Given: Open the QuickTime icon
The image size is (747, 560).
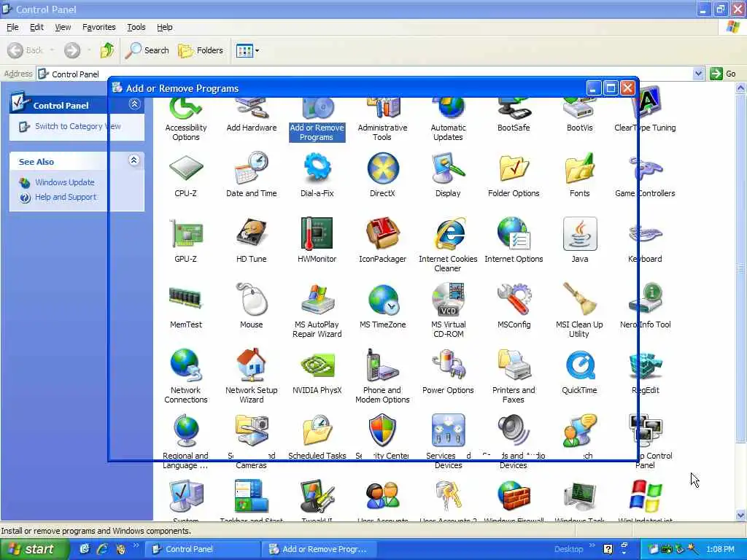Looking at the screenshot, I should tap(579, 365).
